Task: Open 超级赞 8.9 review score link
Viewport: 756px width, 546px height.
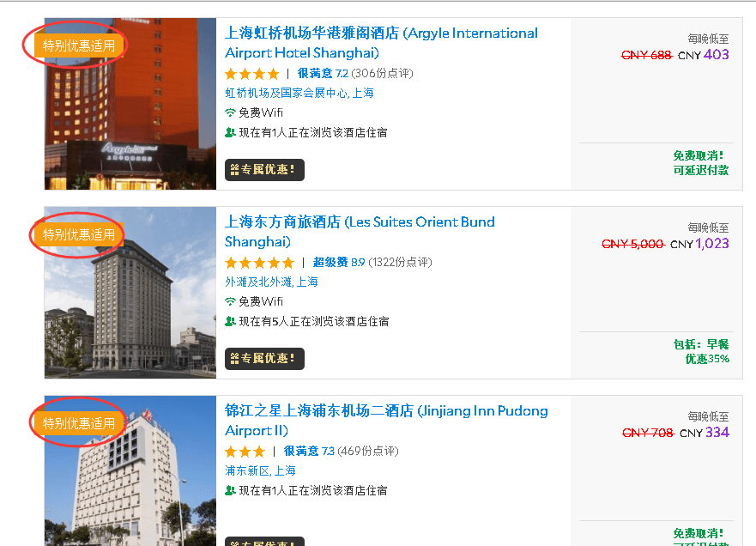Action: [x=338, y=263]
